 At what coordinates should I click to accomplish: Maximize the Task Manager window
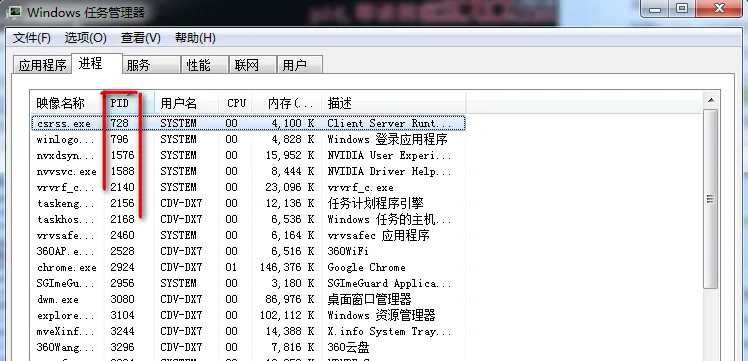[683, 9]
